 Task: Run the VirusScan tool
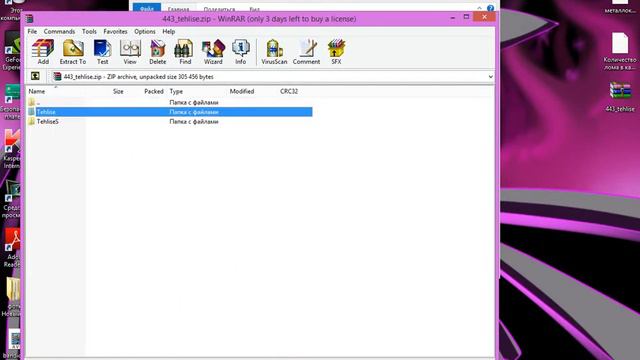pyautogui.click(x=274, y=52)
